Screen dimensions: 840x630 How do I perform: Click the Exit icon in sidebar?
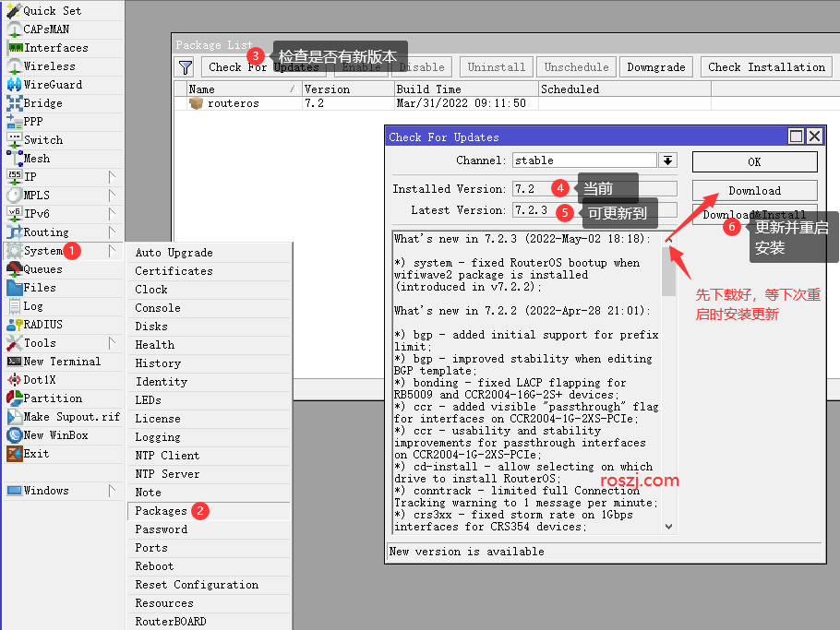14,454
